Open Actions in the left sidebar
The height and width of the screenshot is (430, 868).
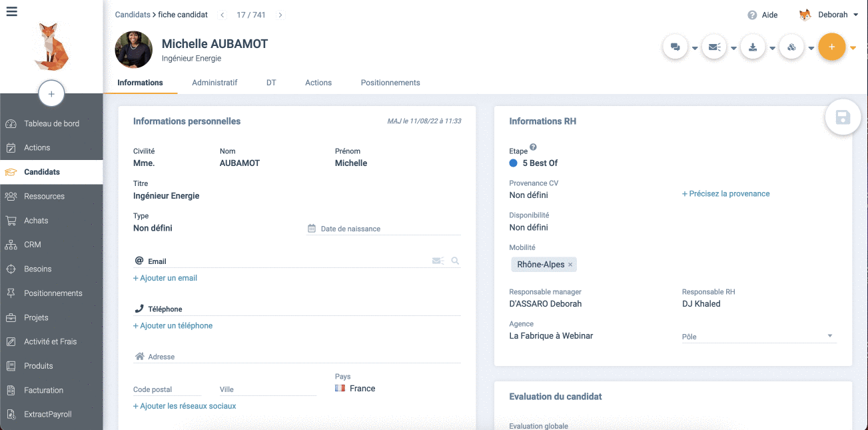[x=51, y=147]
